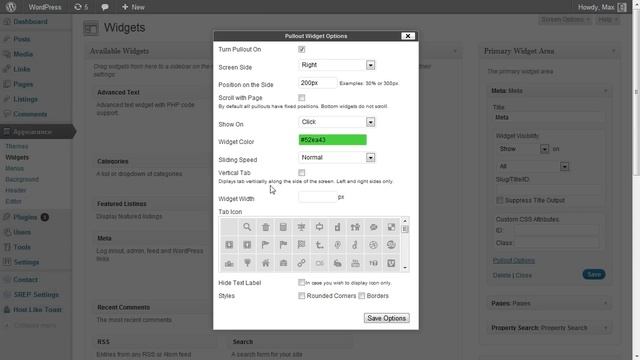The image size is (640, 360).
Task: Select the chat bubbles tab icon
Action: [373, 227]
